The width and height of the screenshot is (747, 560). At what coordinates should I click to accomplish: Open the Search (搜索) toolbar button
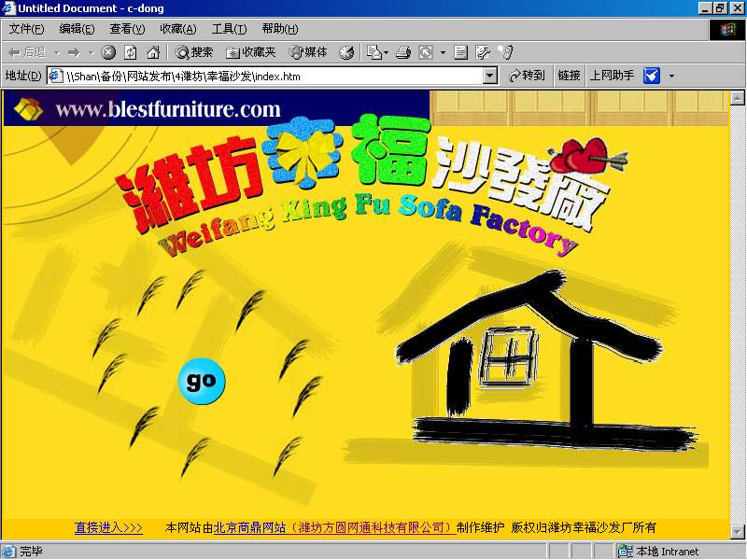coord(193,52)
